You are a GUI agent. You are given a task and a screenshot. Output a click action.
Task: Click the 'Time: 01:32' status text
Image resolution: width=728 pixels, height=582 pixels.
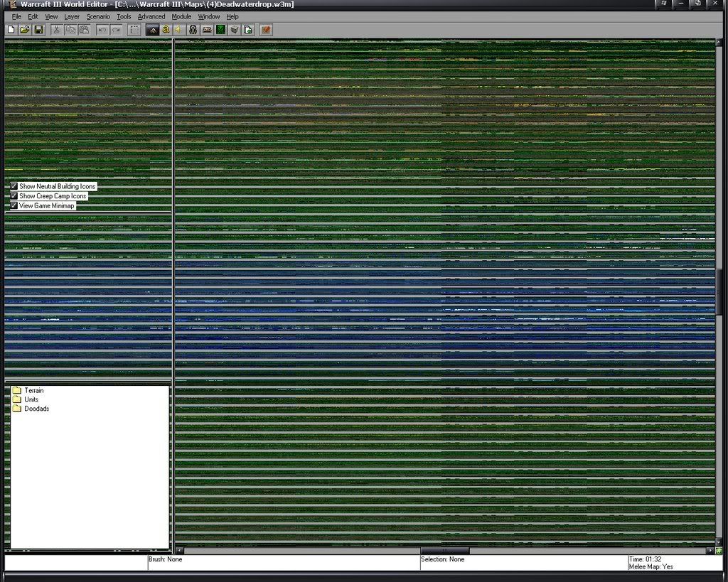click(646, 559)
